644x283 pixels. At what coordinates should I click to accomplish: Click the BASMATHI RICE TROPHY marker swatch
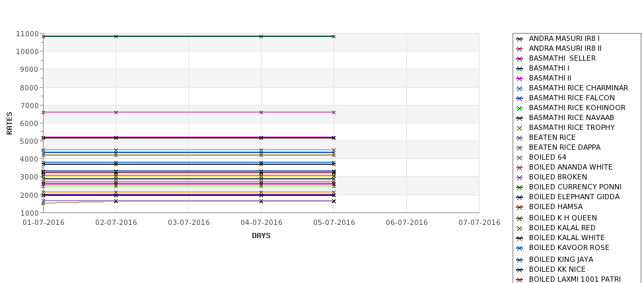click(x=520, y=128)
